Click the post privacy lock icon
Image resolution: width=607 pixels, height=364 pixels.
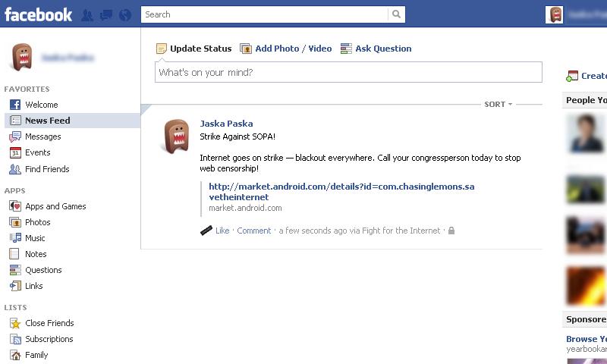point(451,231)
